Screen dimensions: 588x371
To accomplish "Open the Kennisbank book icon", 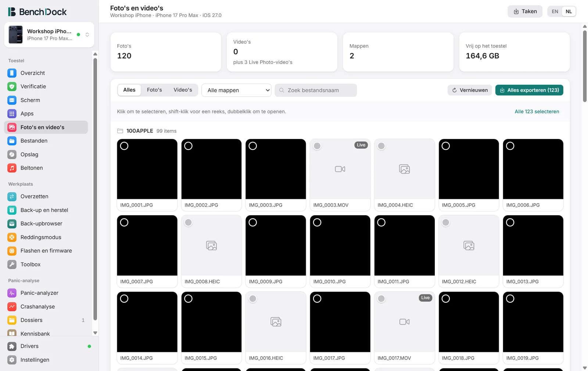I will pos(12,333).
